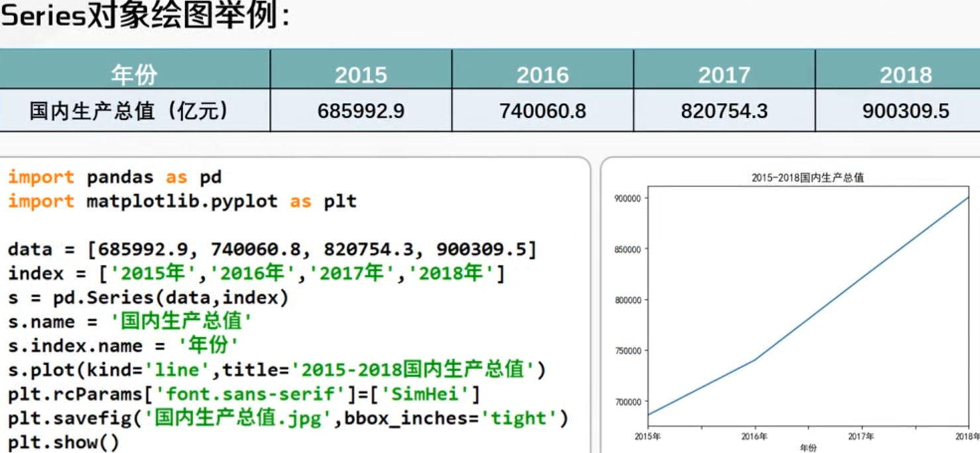Click the "s.name = '国内生产总值'" line
980x453 pixels.
click(x=130, y=322)
